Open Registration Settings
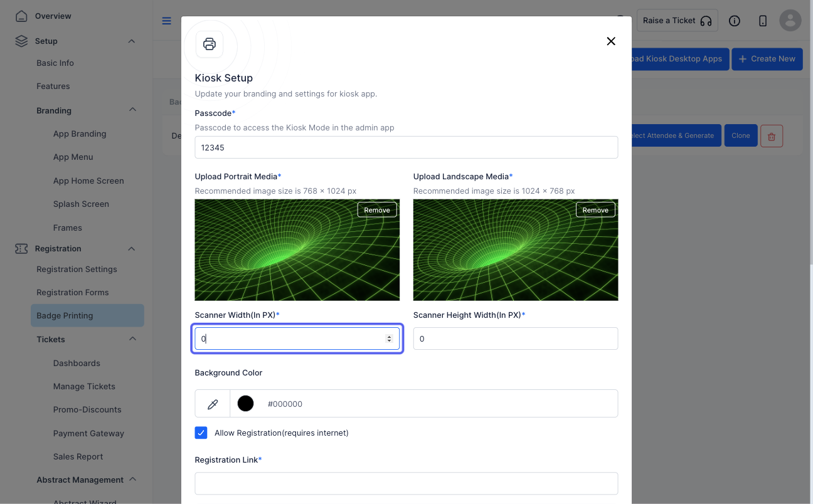The height and width of the screenshot is (504, 813). click(x=77, y=269)
